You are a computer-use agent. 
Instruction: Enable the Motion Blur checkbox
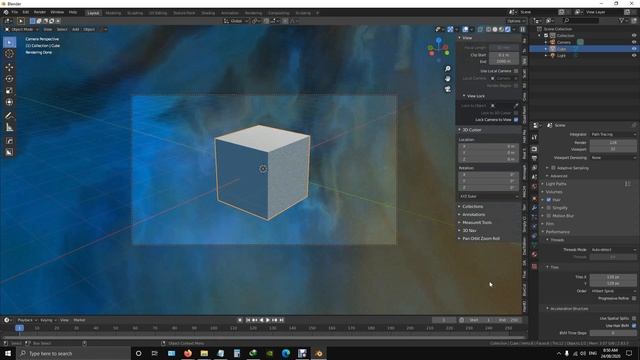(x=549, y=216)
